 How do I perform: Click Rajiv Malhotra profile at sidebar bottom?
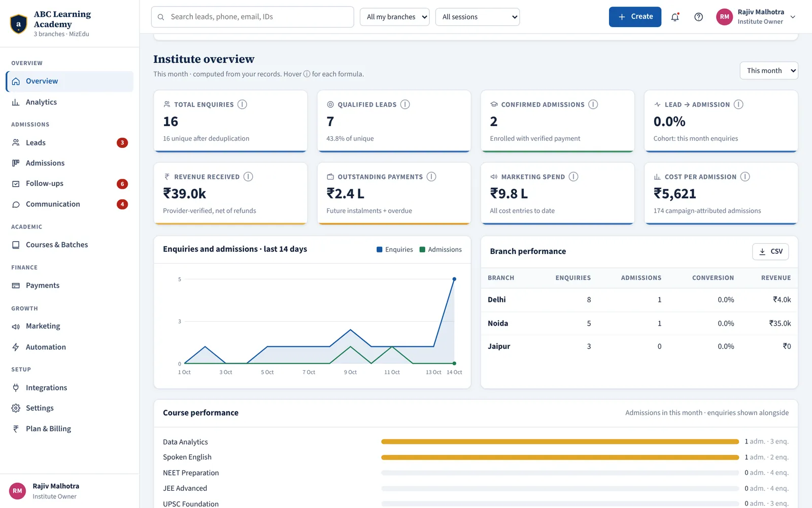(x=70, y=491)
